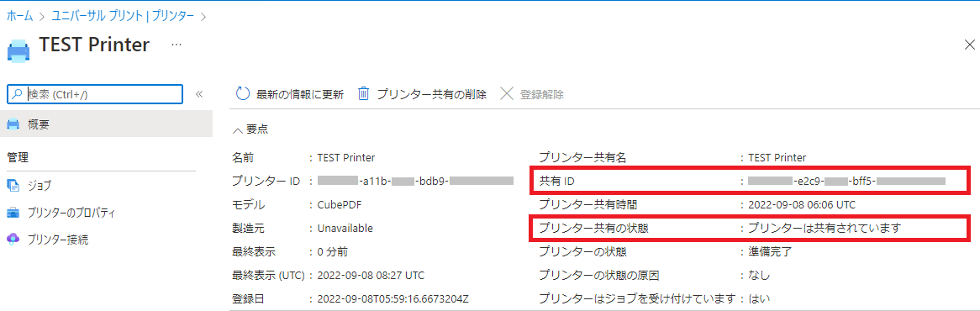Select the 2022-09-08 08:27 UTC value
The width and height of the screenshot is (980, 311).
click(x=371, y=276)
